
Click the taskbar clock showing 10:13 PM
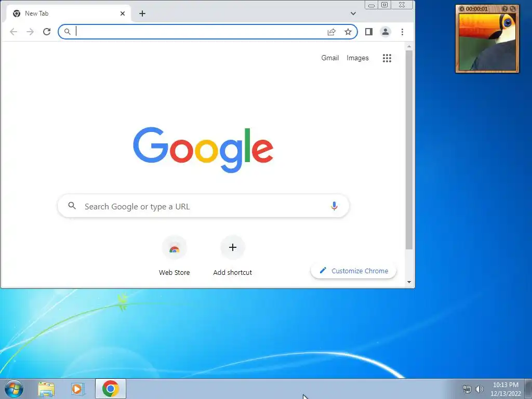point(506,389)
